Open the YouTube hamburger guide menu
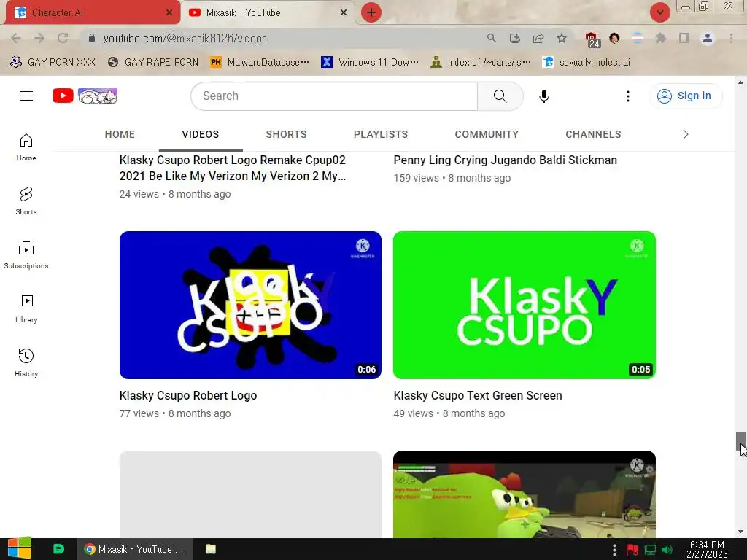747x560 pixels. click(26, 96)
